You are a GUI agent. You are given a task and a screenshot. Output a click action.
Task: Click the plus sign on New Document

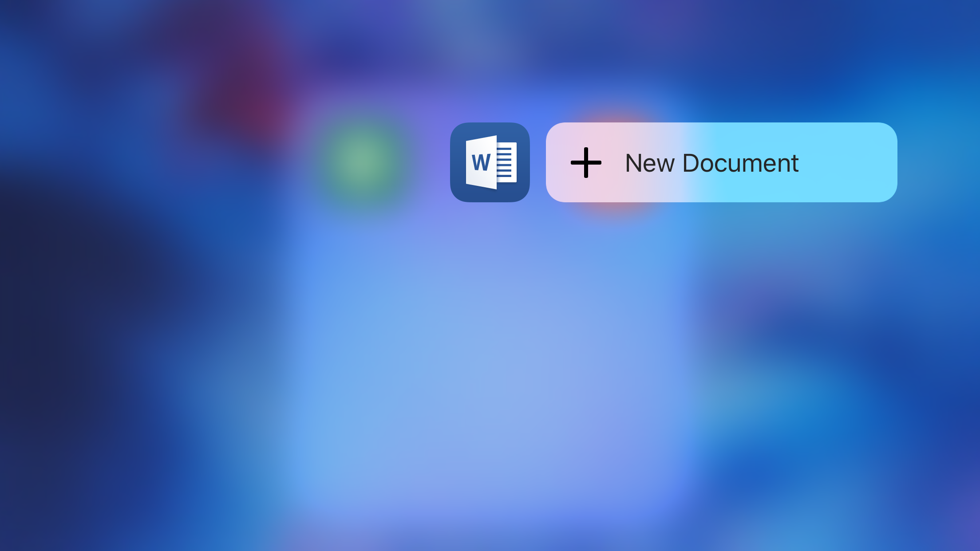coord(585,162)
